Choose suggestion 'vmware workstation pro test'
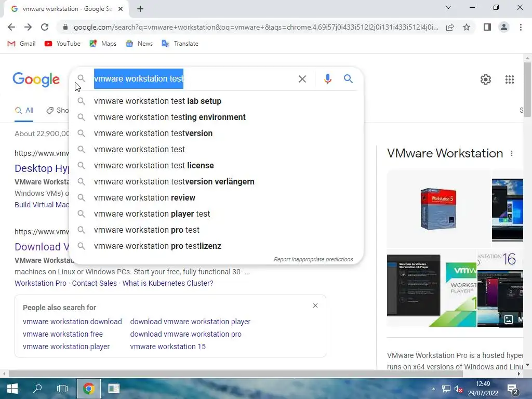This screenshot has height=399, width=532. pyautogui.click(x=216, y=230)
